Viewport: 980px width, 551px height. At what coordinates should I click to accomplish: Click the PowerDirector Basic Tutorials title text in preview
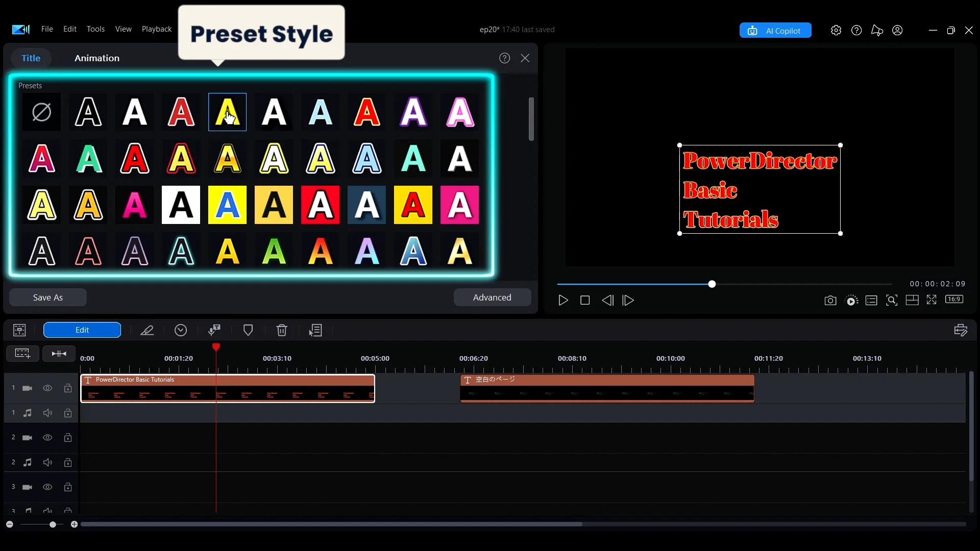pyautogui.click(x=759, y=190)
